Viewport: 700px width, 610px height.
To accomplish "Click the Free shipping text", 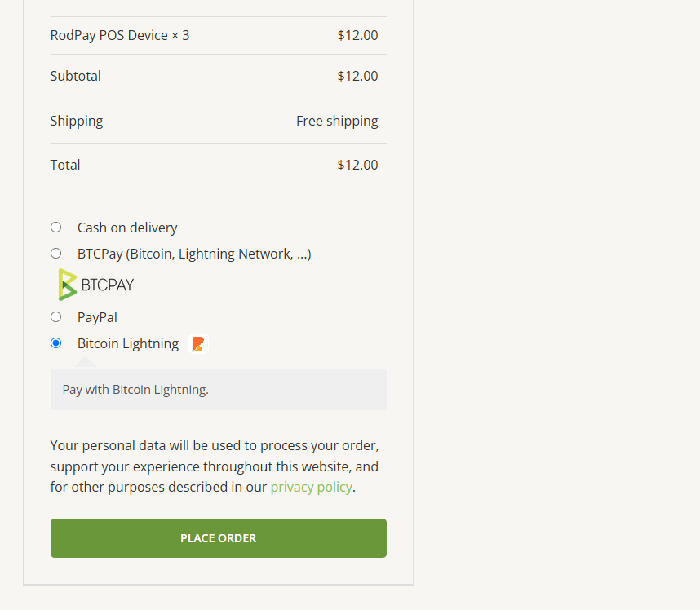I will point(337,121).
